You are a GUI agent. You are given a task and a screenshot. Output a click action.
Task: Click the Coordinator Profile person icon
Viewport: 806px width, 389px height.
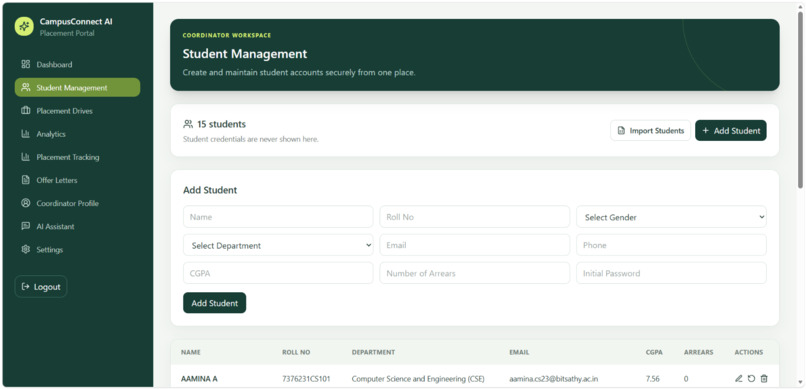pyautogui.click(x=26, y=203)
